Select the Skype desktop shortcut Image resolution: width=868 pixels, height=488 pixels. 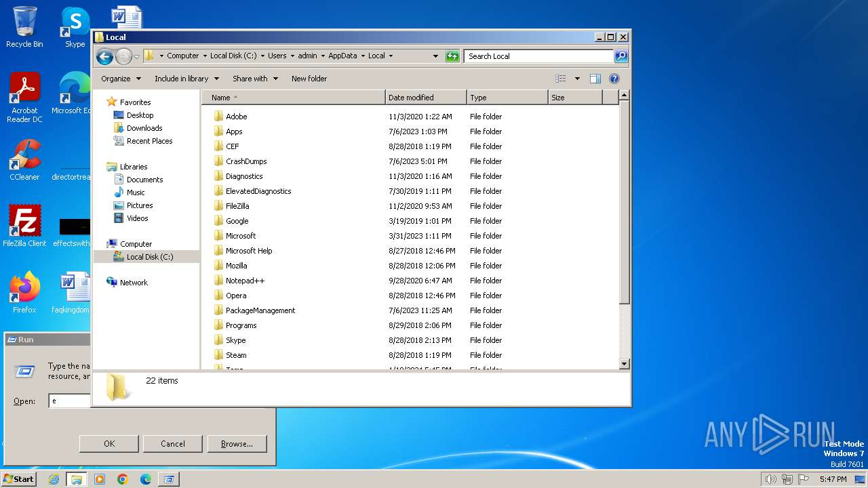[75, 27]
